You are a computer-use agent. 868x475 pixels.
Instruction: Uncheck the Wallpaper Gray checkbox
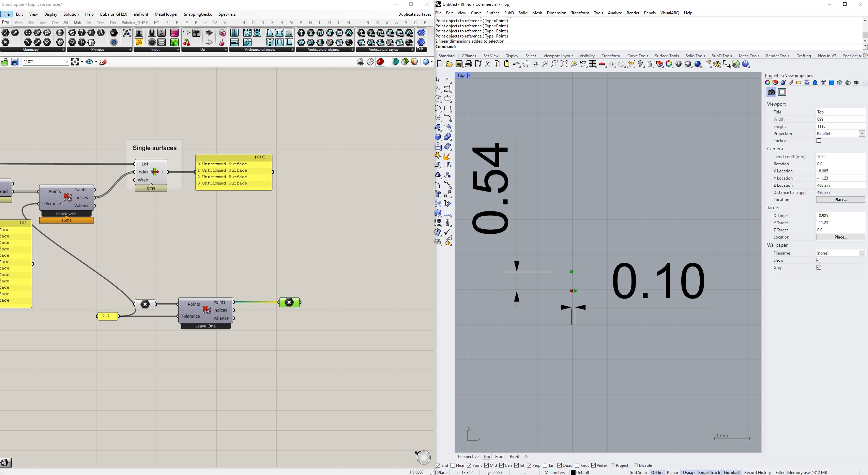coord(819,267)
